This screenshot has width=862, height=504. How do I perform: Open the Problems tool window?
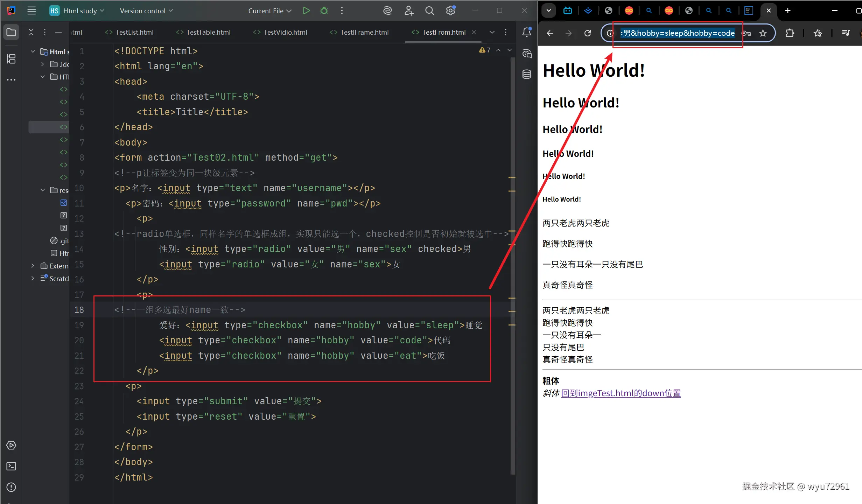point(11,487)
